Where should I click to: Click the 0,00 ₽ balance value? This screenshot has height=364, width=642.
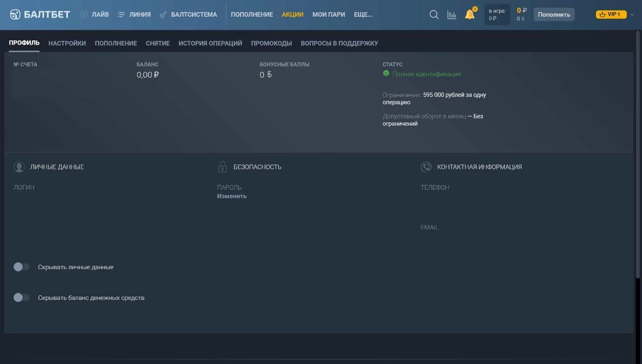point(147,75)
